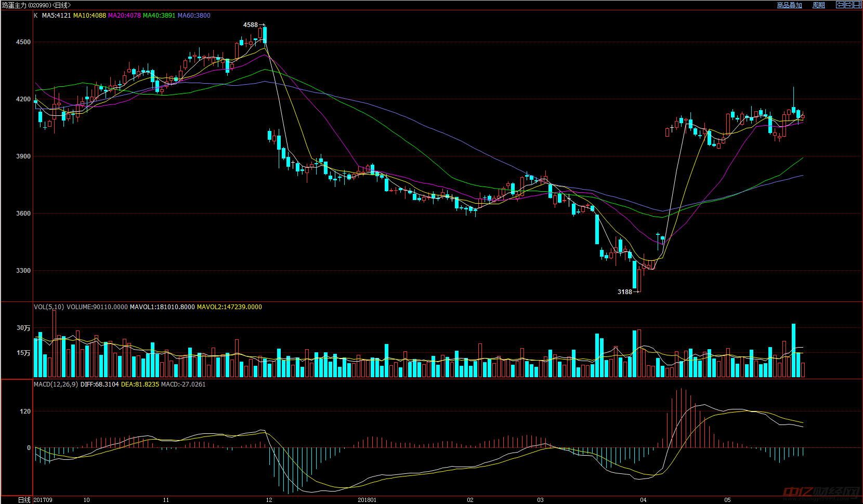Click the right arrow navigation icon
Screen dimensions: 863x504
(x=848, y=5)
